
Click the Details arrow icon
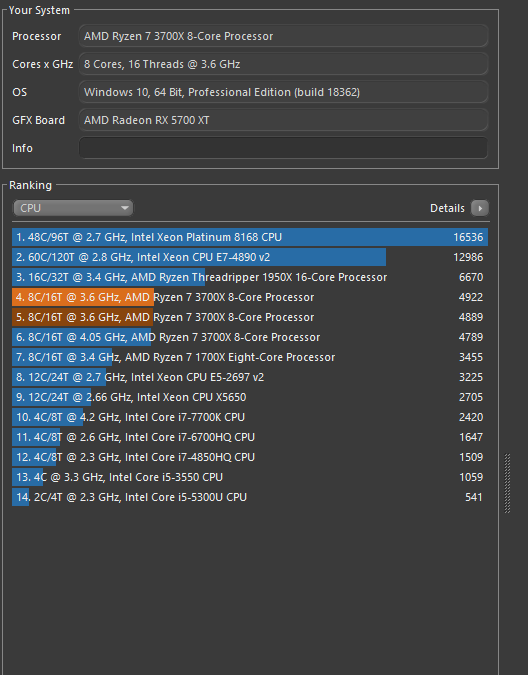click(480, 208)
